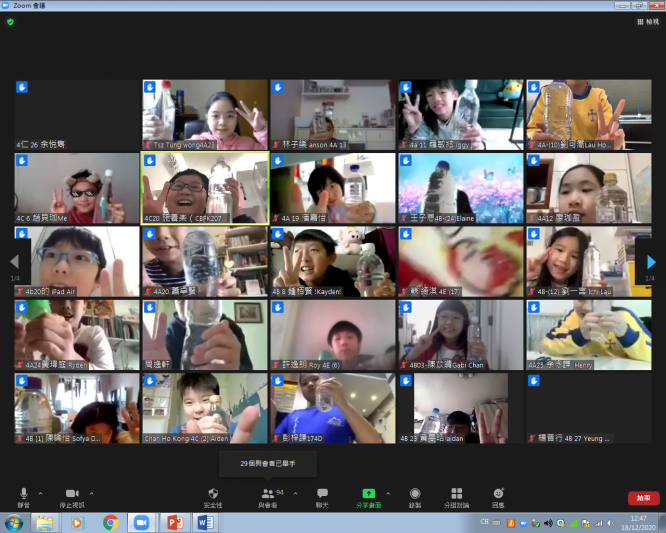Click the red End meeting button

(x=643, y=497)
